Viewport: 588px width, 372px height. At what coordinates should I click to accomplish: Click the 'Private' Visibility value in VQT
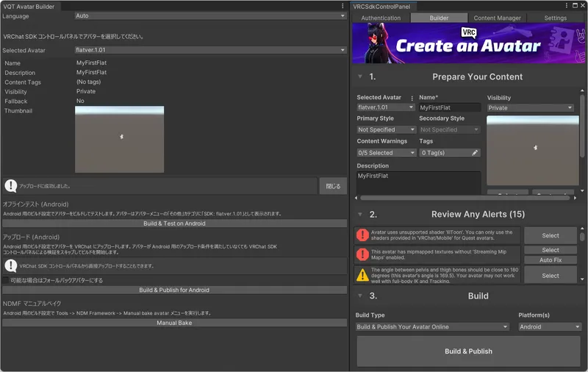pos(86,91)
